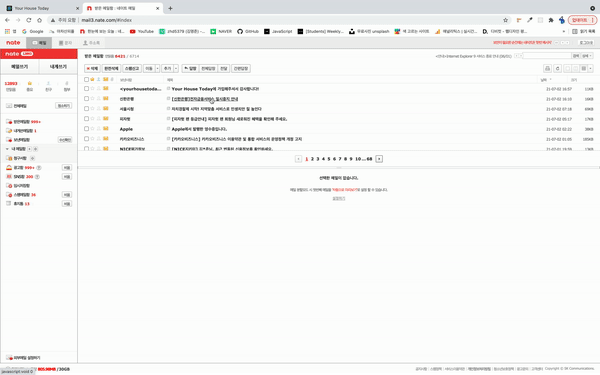Click the 답장 reply button
600x375 pixels.
coord(190,68)
